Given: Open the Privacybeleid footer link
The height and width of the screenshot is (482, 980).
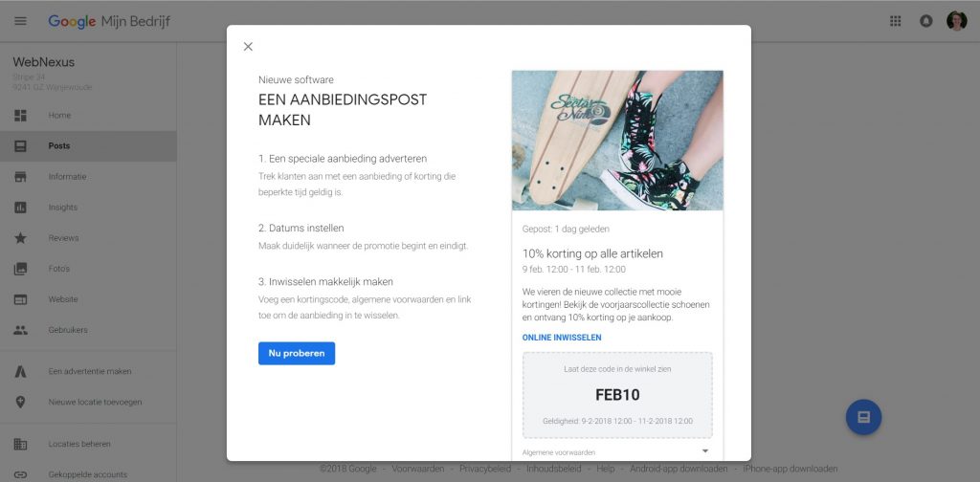Looking at the screenshot, I should click(485, 469).
